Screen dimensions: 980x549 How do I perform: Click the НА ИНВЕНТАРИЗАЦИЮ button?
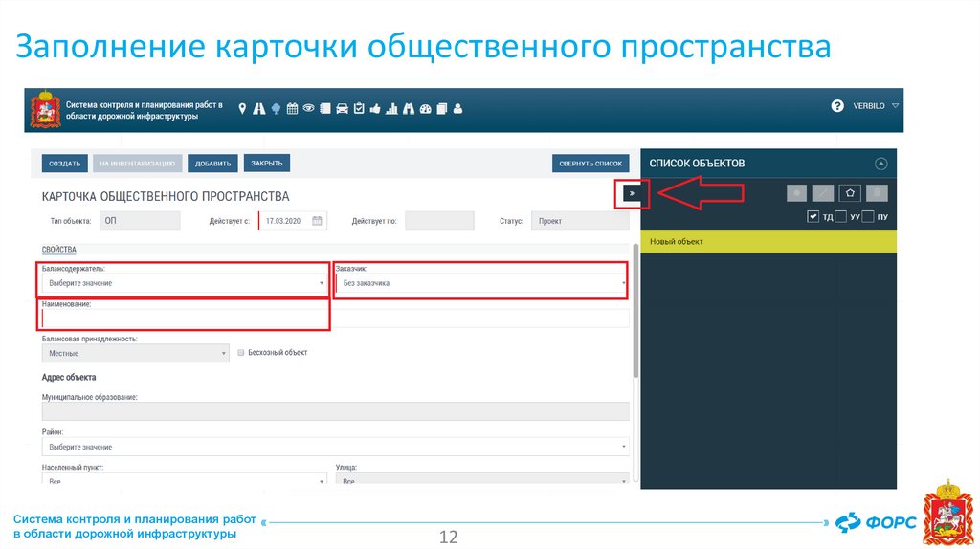[x=137, y=164]
